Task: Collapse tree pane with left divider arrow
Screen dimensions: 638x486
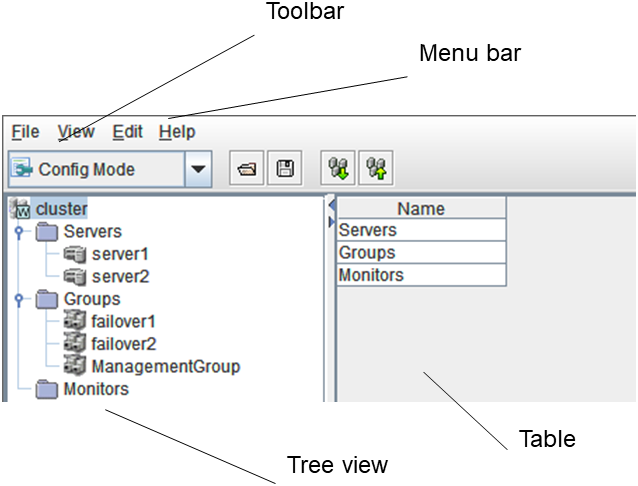Action: (330, 204)
